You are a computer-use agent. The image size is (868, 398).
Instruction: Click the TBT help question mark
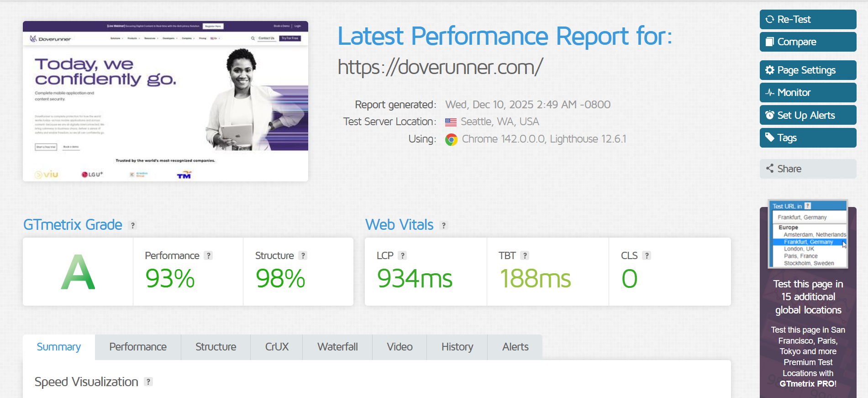pos(525,256)
